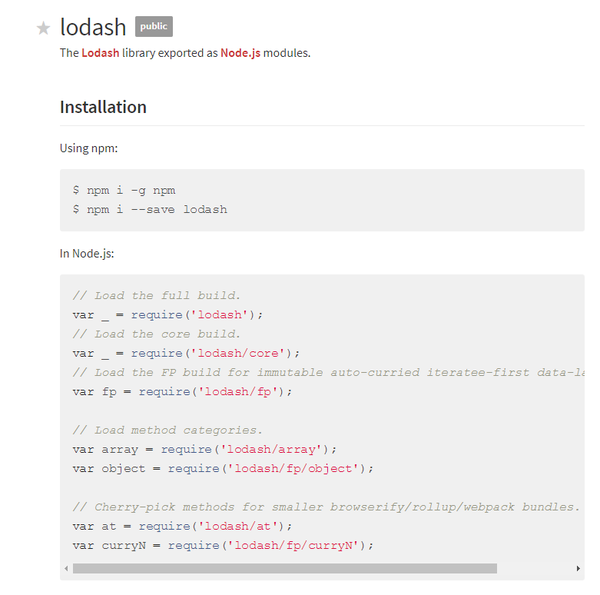Viewport: 600px width, 595px height.
Task: Click the lodash package title
Action: [x=92, y=28]
